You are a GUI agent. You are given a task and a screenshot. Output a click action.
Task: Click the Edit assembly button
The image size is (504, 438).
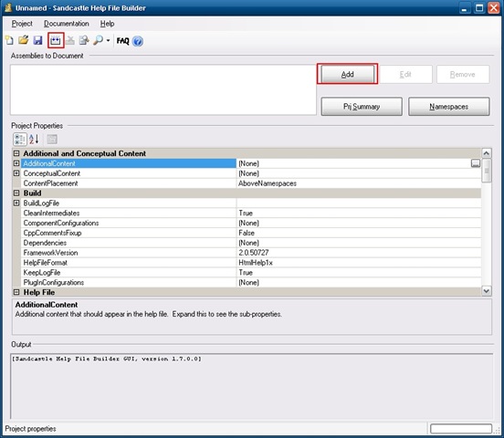coord(405,74)
